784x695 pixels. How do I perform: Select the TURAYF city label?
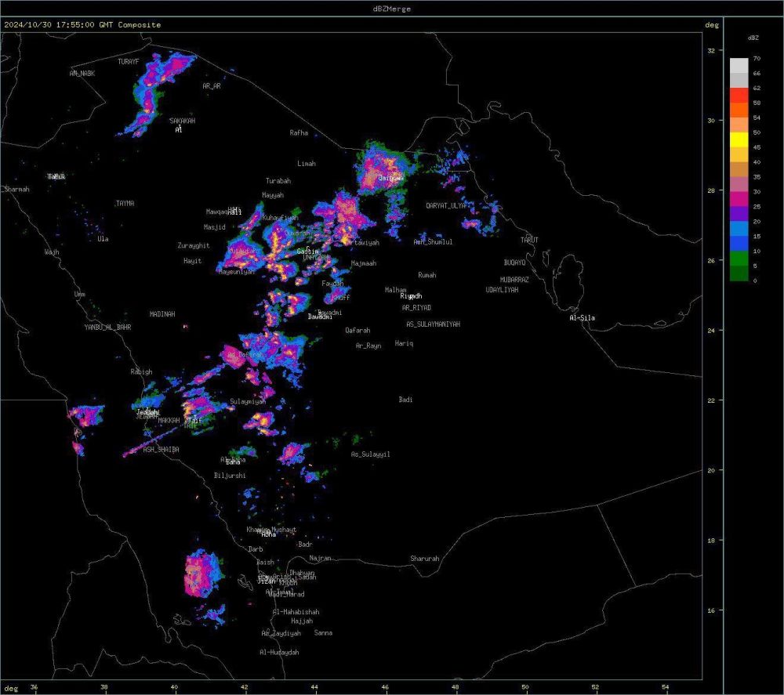[128, 61]
